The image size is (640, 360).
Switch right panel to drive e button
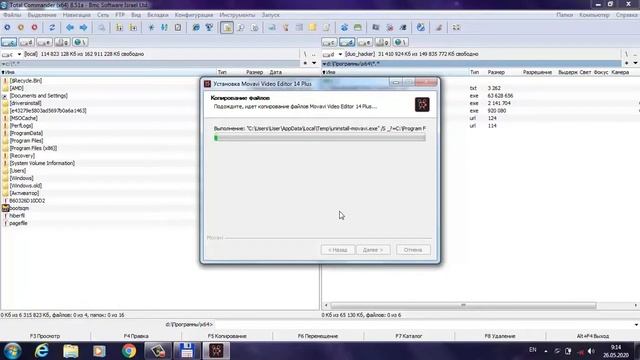pos(365,42)
